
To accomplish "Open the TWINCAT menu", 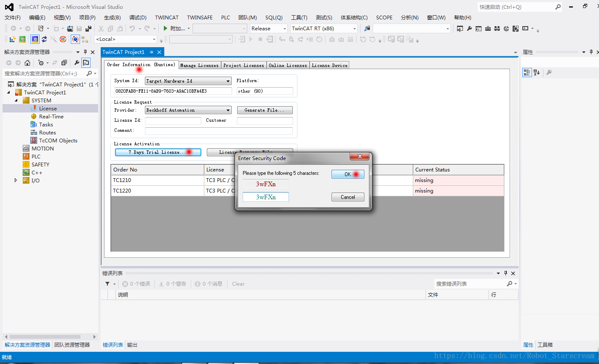I will 167,18.
